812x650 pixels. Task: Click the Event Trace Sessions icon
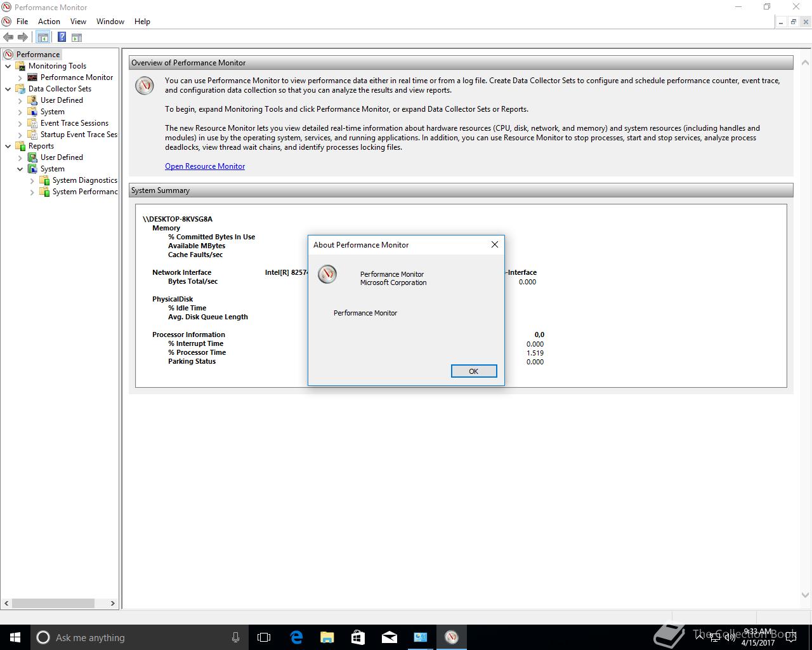(32, 123)
